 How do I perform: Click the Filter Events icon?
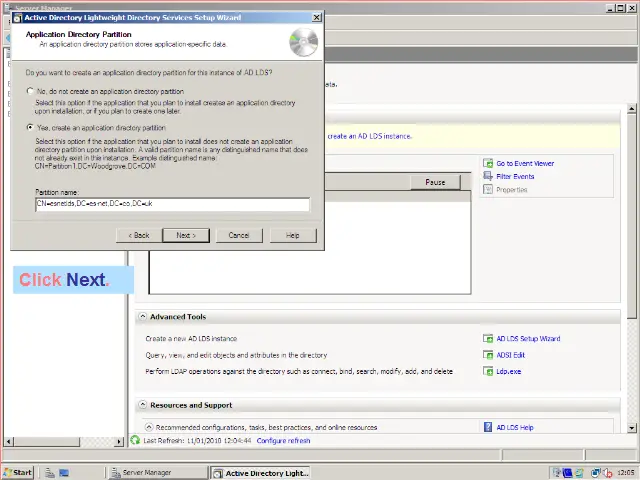point(488,176)
